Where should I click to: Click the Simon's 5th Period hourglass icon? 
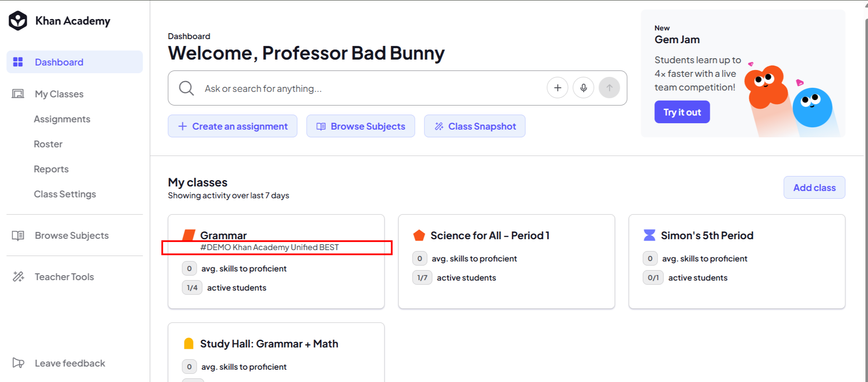[649, 235]
